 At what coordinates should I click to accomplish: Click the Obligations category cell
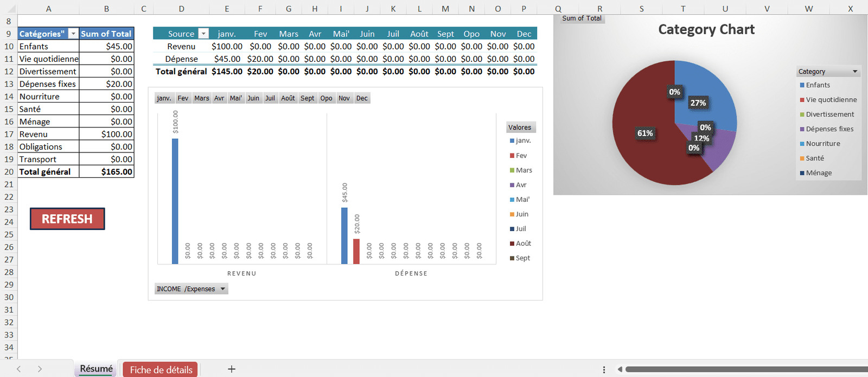tap(48, 146)
